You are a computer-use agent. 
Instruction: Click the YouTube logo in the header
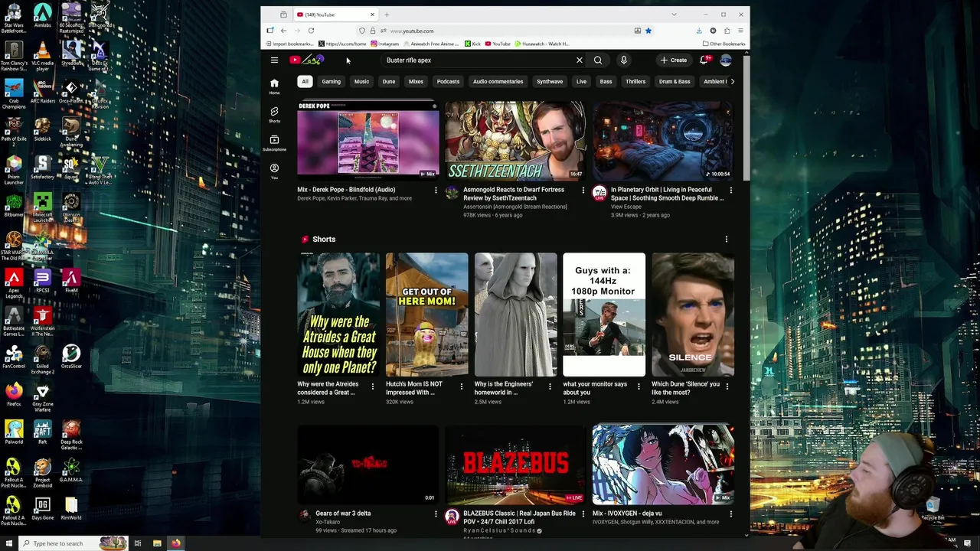[x=307, y=60]
